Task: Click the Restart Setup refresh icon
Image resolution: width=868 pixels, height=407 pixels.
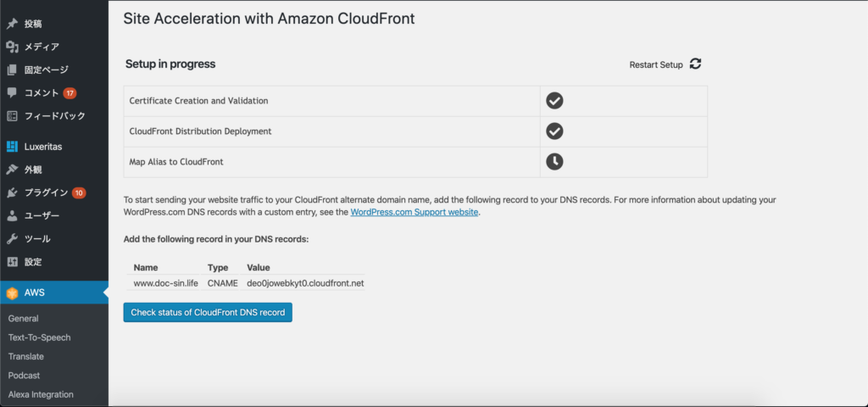Action: coord(696,64)
